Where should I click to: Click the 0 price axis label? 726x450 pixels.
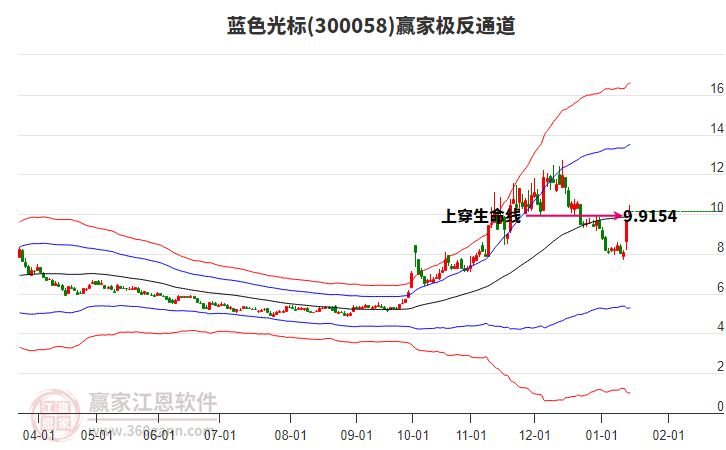[720, 406]
